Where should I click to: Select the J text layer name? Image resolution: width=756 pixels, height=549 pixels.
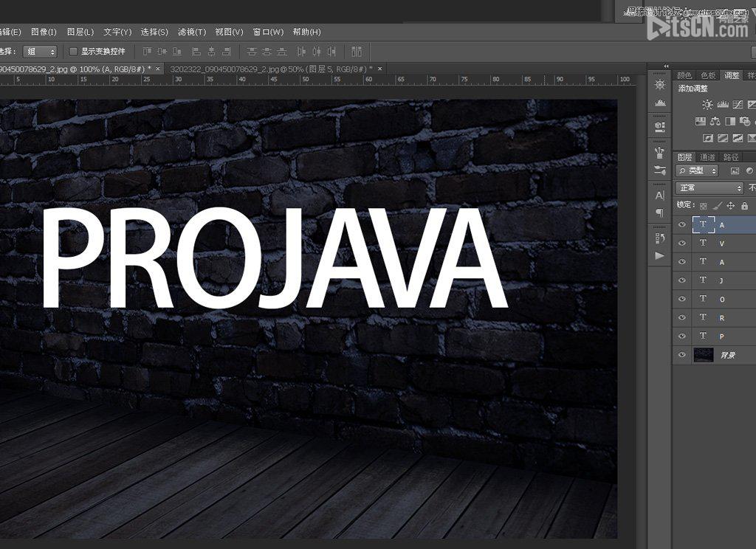tap(721, 280)
